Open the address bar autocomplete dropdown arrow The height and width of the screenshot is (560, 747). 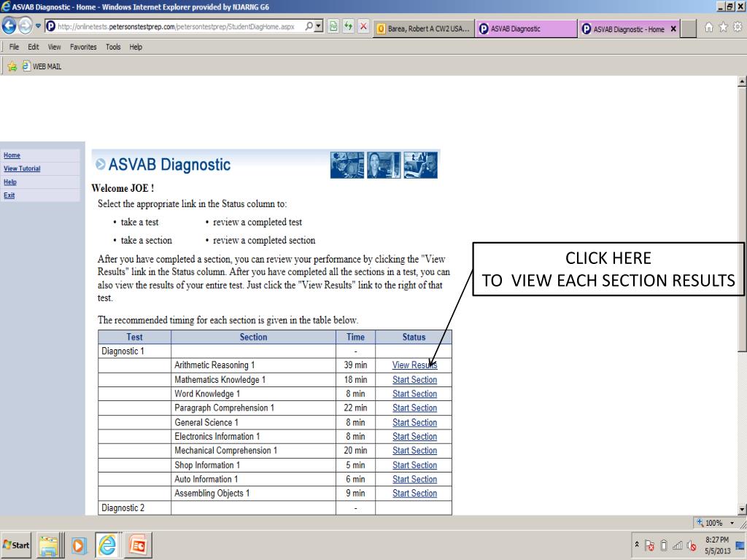click(x=319, y=26)
